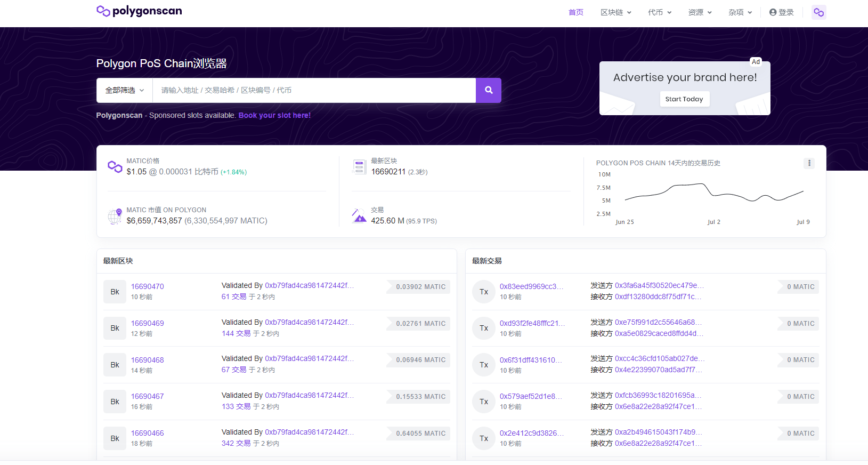Click the Tx icon for 0x83eed9969cc3

pos(484,292)
